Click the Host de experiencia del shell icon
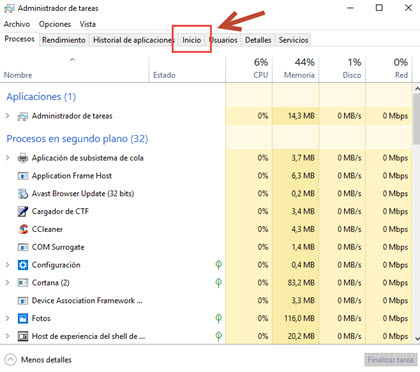Image resolution: width=420 pixels, height=372 pixels. point(23,336)
